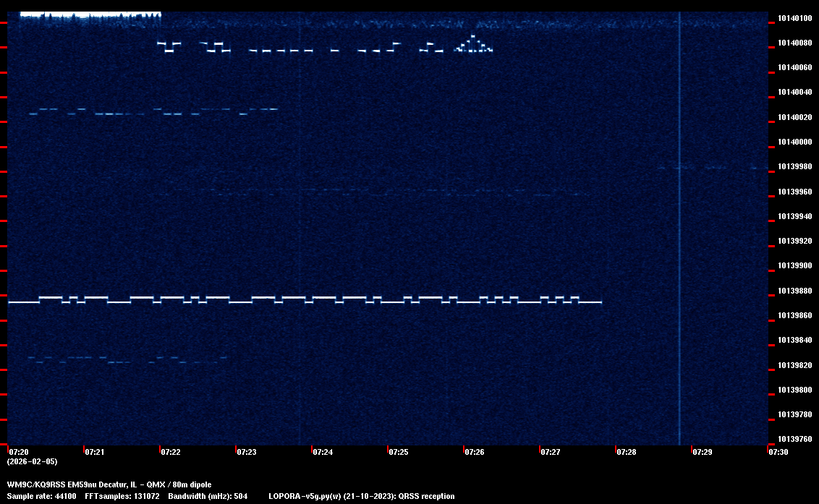Click the Sample rate: 44100 text
The height and width of the screenshot is (504, 819).
[41, 496]
